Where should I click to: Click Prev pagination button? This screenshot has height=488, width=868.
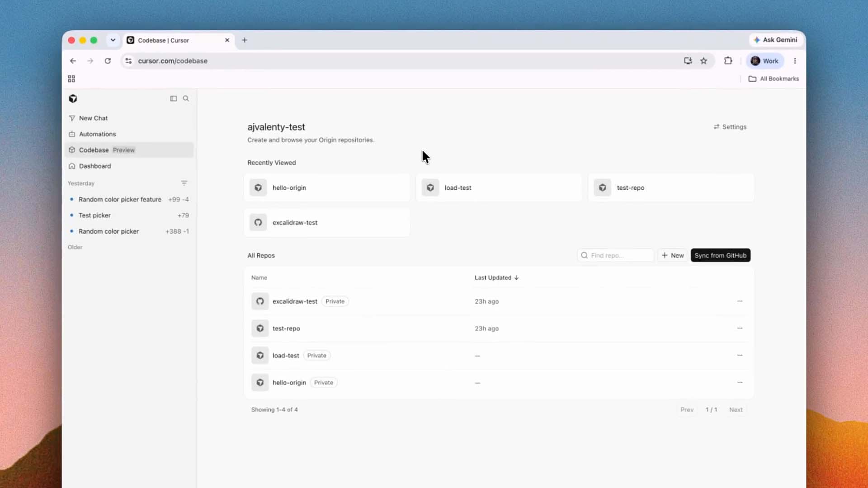(x=687, y=410)
